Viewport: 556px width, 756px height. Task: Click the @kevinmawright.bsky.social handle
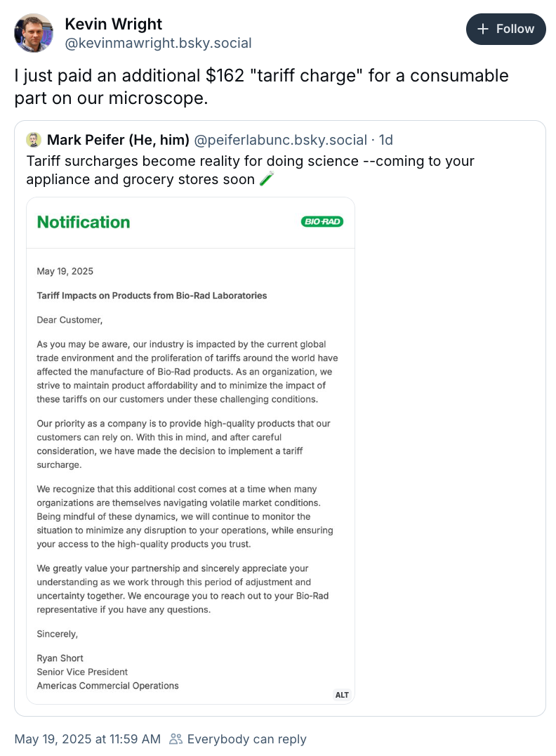158,43
